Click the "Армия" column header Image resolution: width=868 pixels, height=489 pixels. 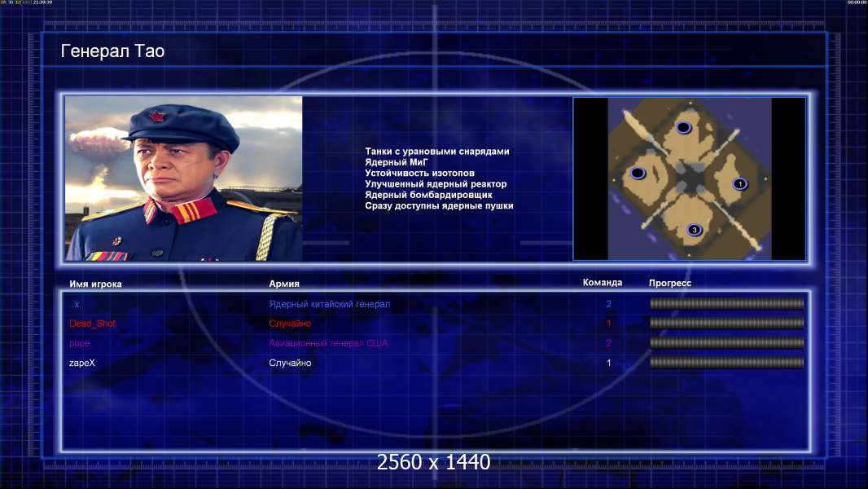tap(284, 284)
